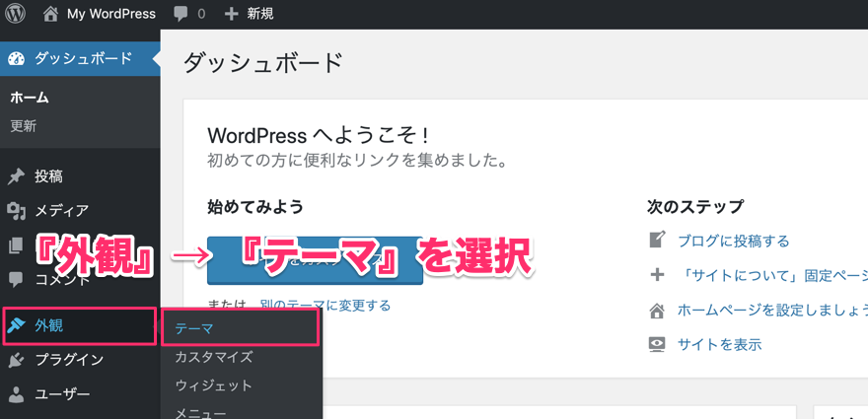The height and width of the screenshot is (419, 868).
Task: Open the comments bubble icon in admin bar
Action: point(181,14)
